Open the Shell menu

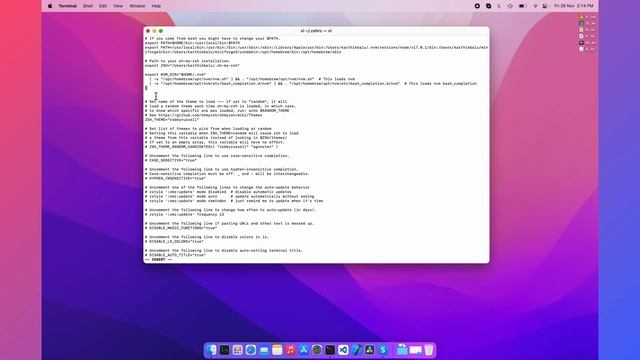pyautogui.click(x=88, y=6)
